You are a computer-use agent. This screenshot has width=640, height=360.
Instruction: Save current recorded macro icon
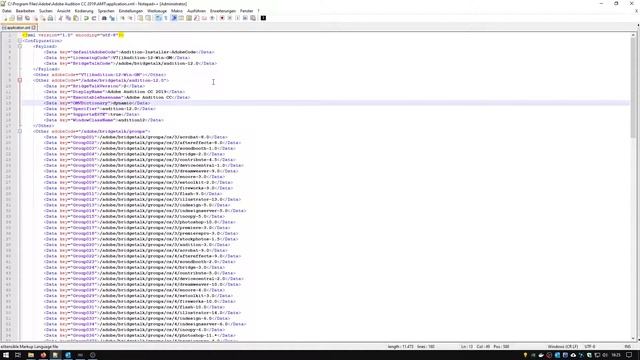(253, 18)
